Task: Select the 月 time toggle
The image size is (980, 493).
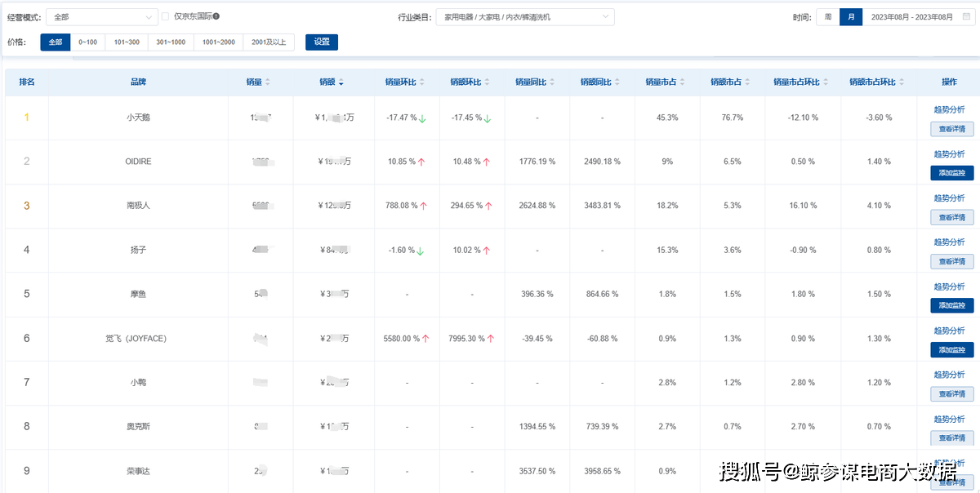Action: click(x=851, y=17)
